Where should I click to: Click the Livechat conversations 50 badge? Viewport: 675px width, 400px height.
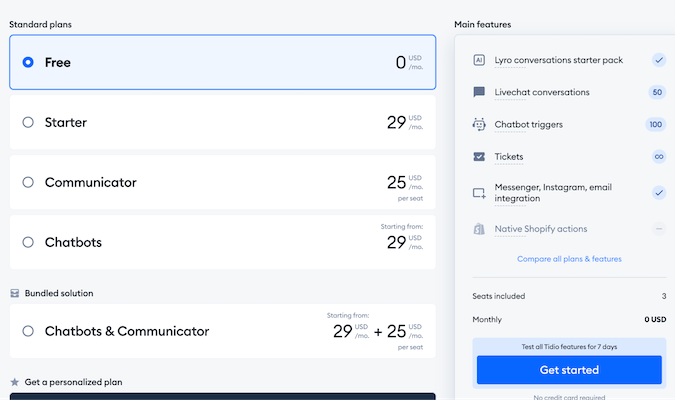point(657,92)
